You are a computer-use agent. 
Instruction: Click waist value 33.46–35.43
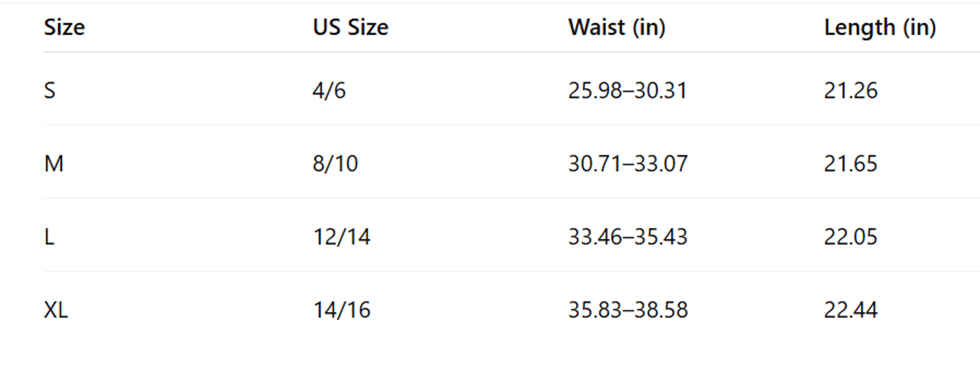coord(628,237)
